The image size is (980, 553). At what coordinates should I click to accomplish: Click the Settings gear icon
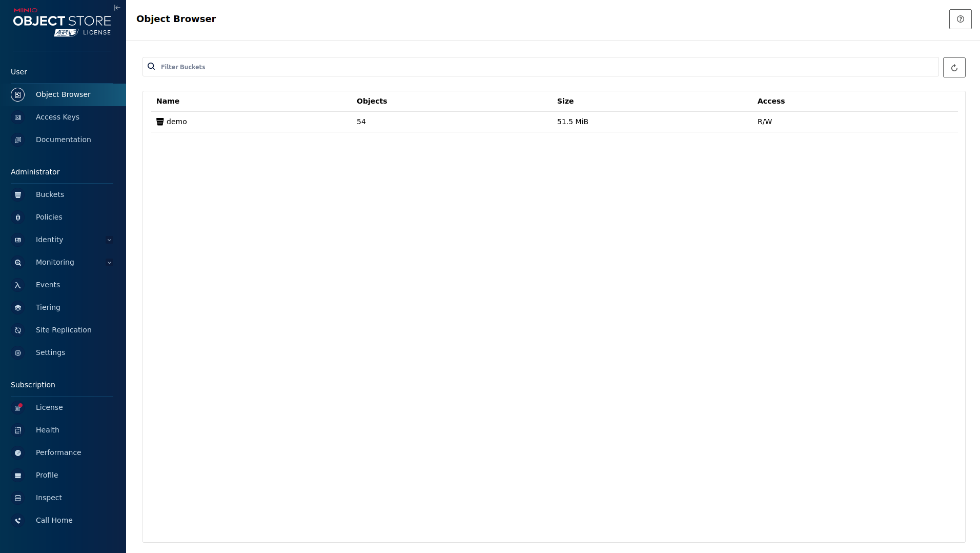18,353
